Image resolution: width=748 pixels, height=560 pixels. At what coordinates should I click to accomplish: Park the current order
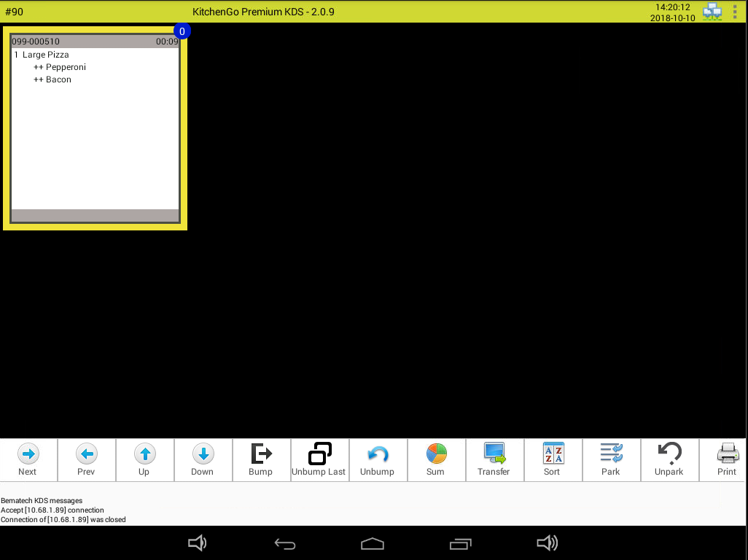pos(611,459)
